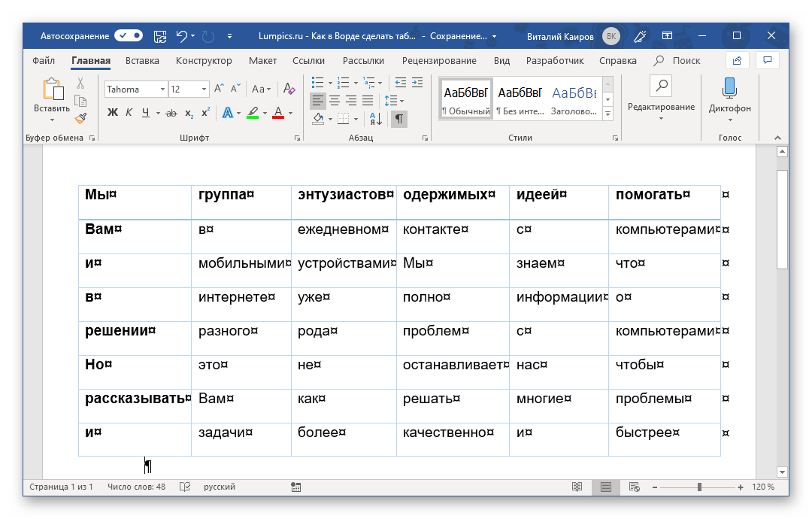Click the Undo arrow in title bar
The image size is (812, 519).
coord(180,35)
